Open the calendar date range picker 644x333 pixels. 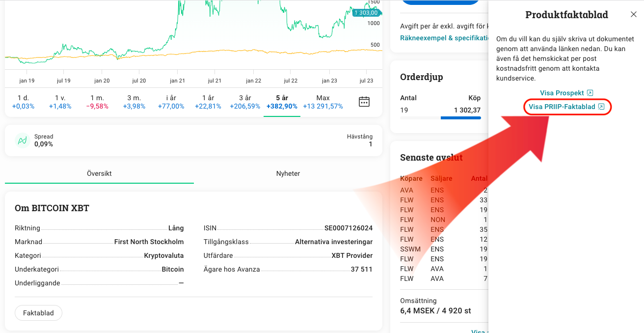(x=364, y=102)
